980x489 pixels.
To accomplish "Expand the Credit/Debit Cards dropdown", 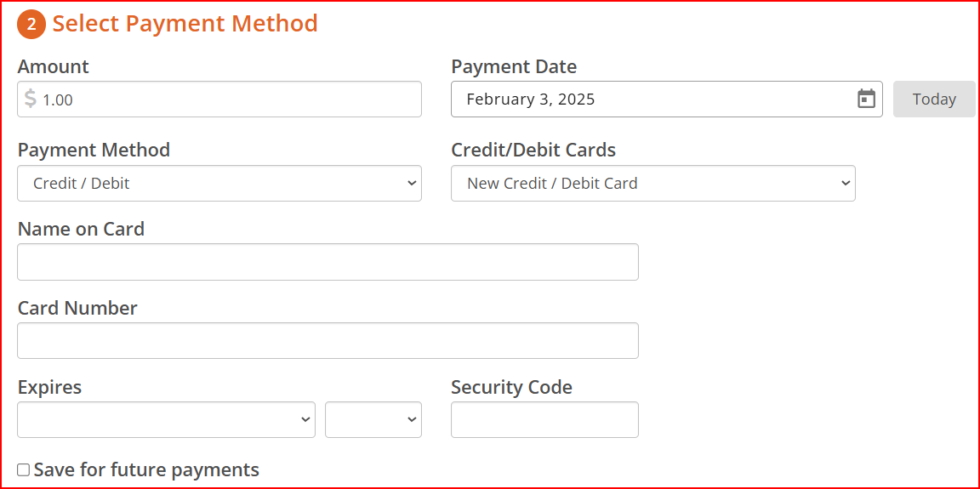I will 653,183.
